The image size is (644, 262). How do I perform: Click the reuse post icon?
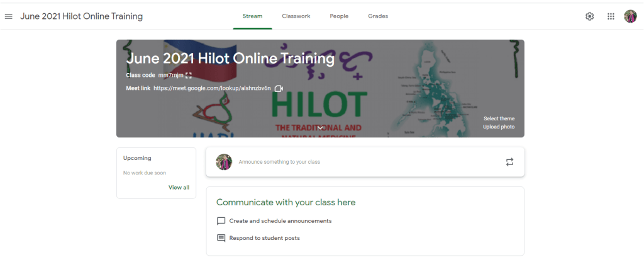[x=509, y=162]
